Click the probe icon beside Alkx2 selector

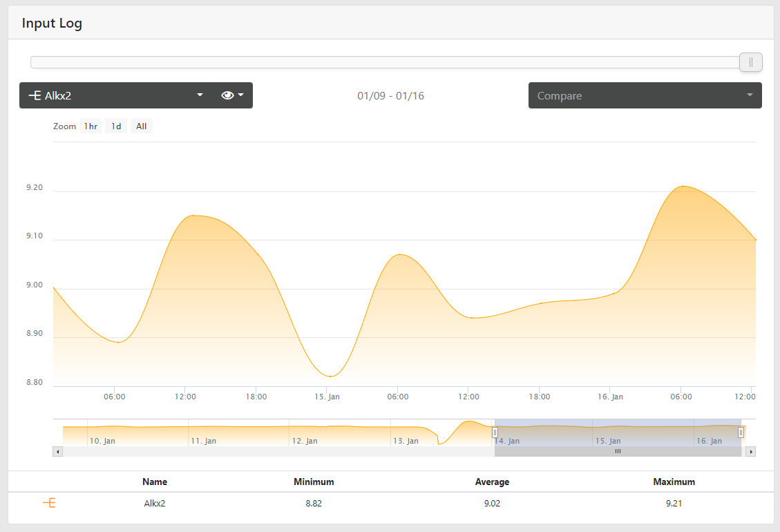[x=35, y=95]
